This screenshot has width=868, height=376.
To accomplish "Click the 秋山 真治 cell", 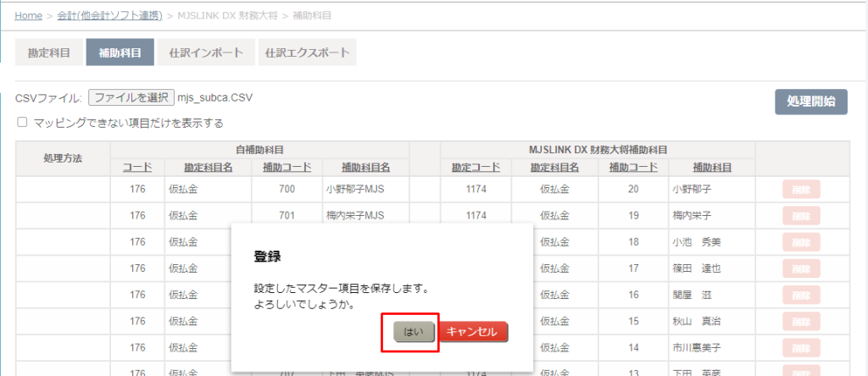I will [x=712, y=321].
